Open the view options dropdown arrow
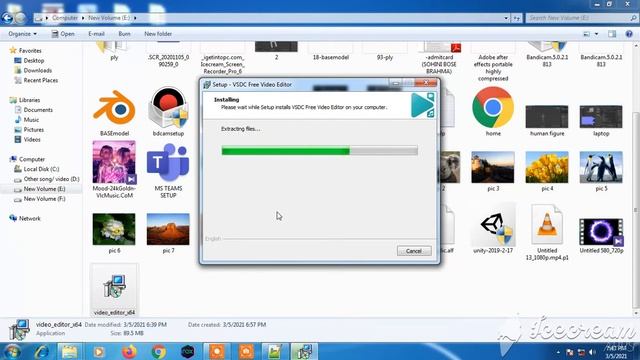The width and height of the screenshot is (640, 360). [596, 34]
